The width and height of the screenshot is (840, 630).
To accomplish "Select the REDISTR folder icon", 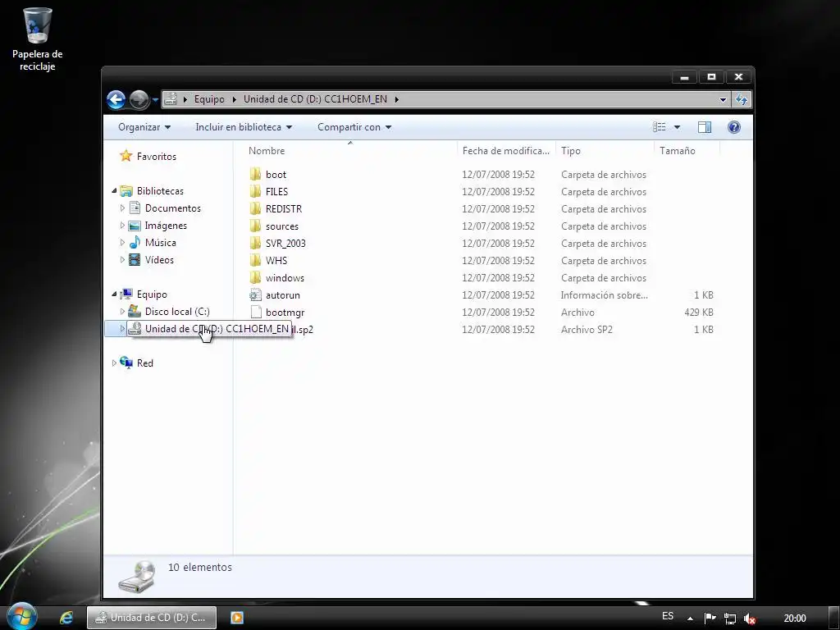I will coord(256,208).
